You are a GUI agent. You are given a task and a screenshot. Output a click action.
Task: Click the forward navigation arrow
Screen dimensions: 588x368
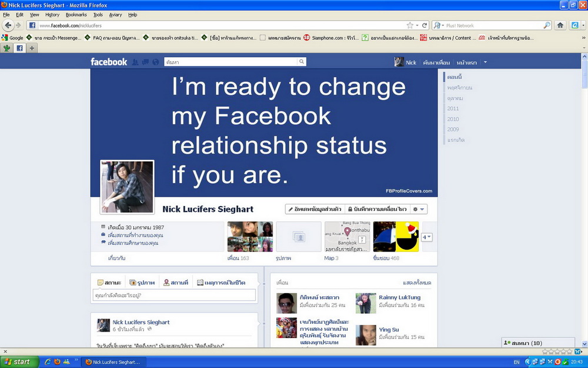point(18,25)
